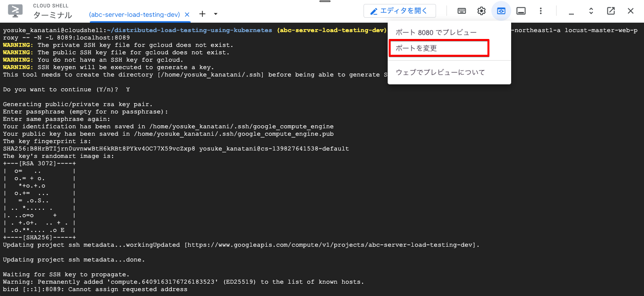Viewport: 644px width, 296px height.
Task: Add a new terminal tab with plus icon
Action: (x=202, y=14)
